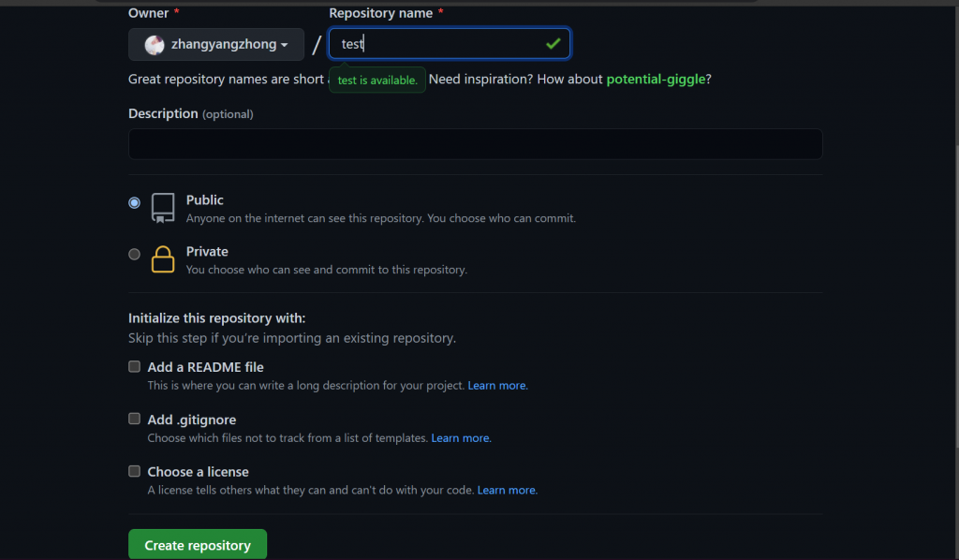Image resolution: width=959 pixels, height=560 pixels.
Task: Click the 'test is available.' tooltip
Action: coord(377,81)
